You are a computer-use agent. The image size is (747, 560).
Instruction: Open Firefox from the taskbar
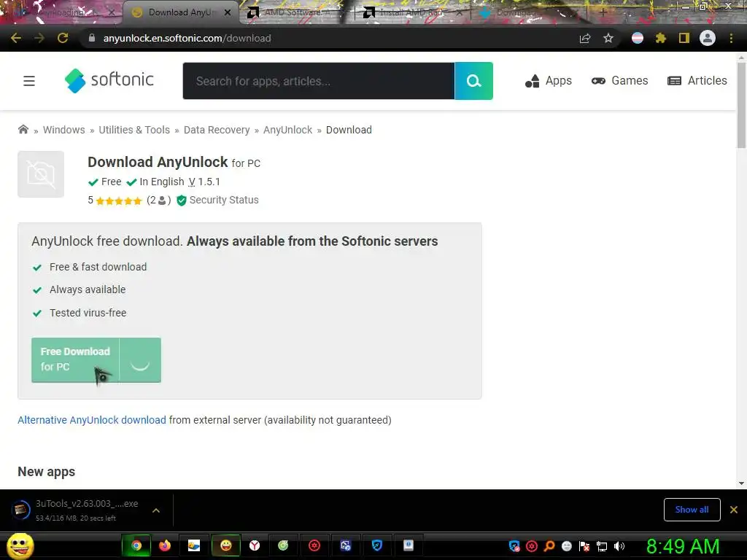[164, 545]
